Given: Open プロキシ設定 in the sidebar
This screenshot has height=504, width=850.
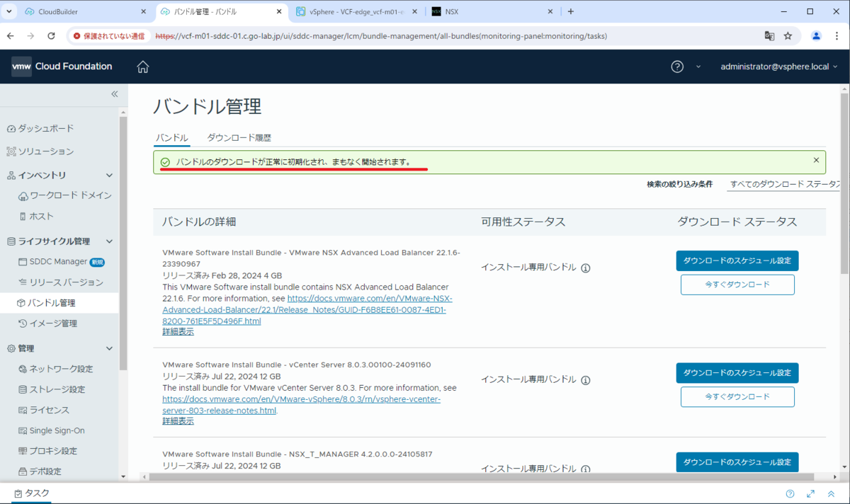Looking at the screenshot, I should [x=48, y=451].
